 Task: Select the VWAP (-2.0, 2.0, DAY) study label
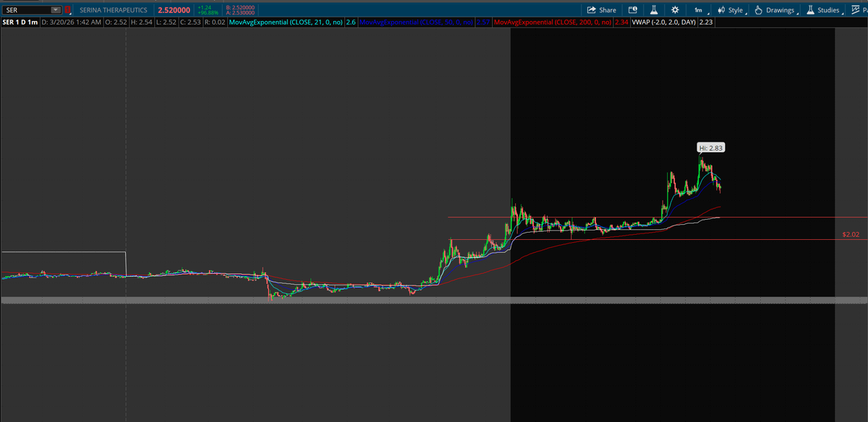(x=663, y=23)
